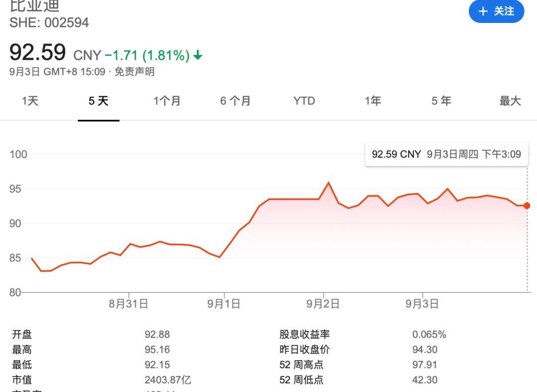537x392 pixels.
Task: Switch to the 1天 chart tab
Action: [30, 101]
